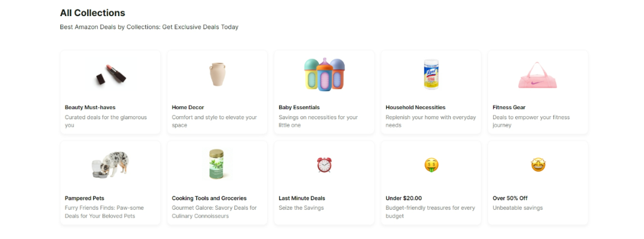This screenshot has width=644, height=239.
Task: Click the vase image in Home Decor
Action: (217, 75)
